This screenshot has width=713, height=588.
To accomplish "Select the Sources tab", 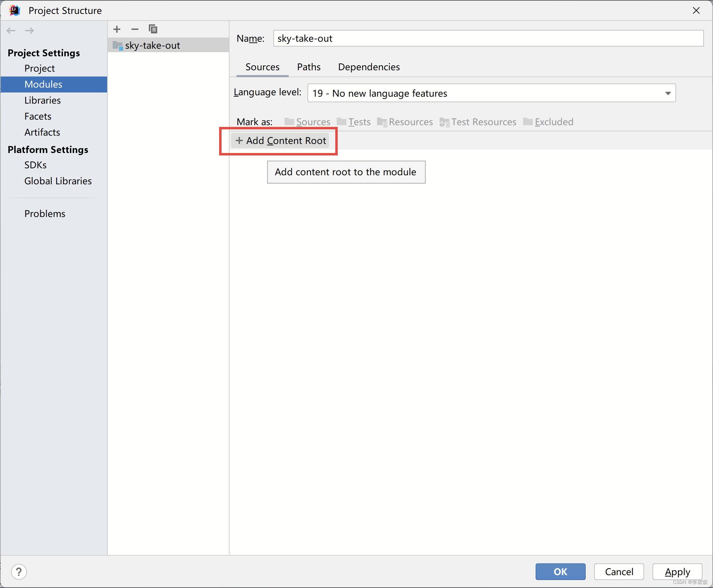I will [262, 67].
